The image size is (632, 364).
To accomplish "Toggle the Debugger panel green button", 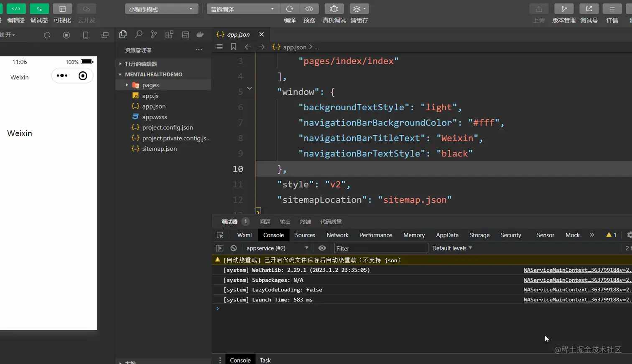I will tap(39, 9).
